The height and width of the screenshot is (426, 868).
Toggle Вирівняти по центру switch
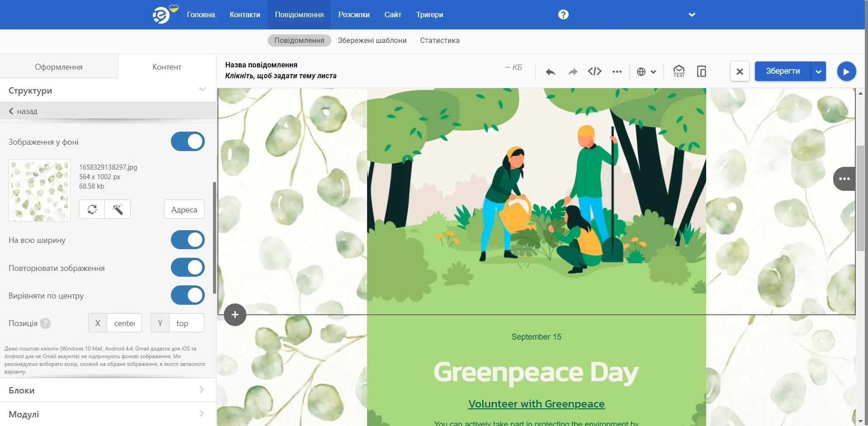[188, 295]
